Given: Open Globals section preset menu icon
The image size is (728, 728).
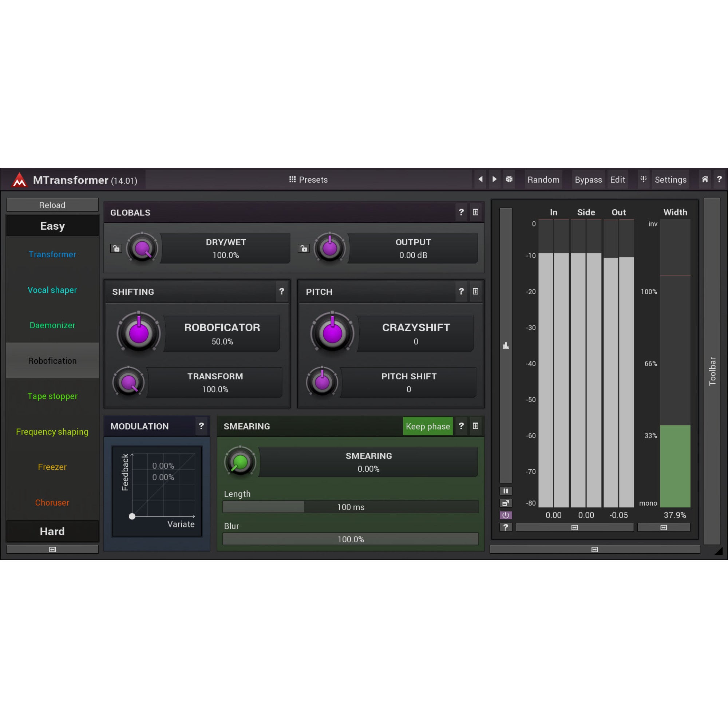Looking at the screenshot, I should 475,212.
